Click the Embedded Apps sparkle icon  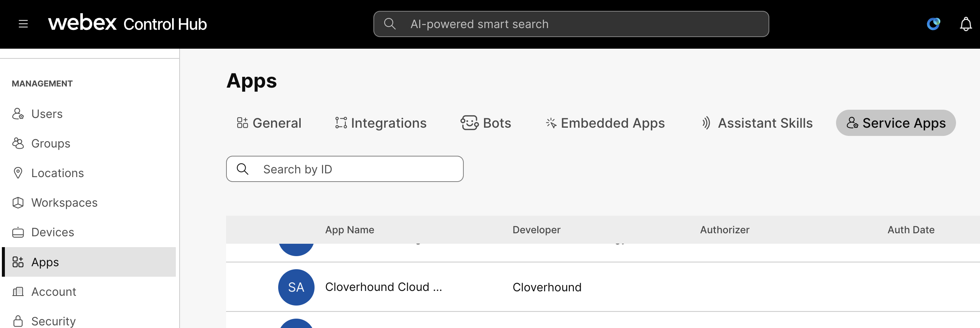551,123
